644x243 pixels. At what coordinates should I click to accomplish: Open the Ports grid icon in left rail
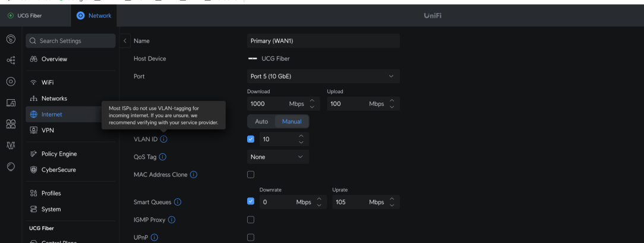[x=11, y=124]
